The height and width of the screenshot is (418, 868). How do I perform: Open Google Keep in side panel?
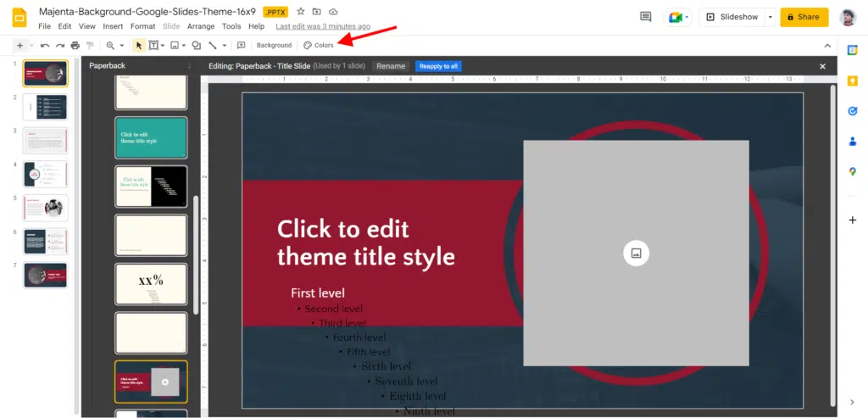click(x=853, y=81)
